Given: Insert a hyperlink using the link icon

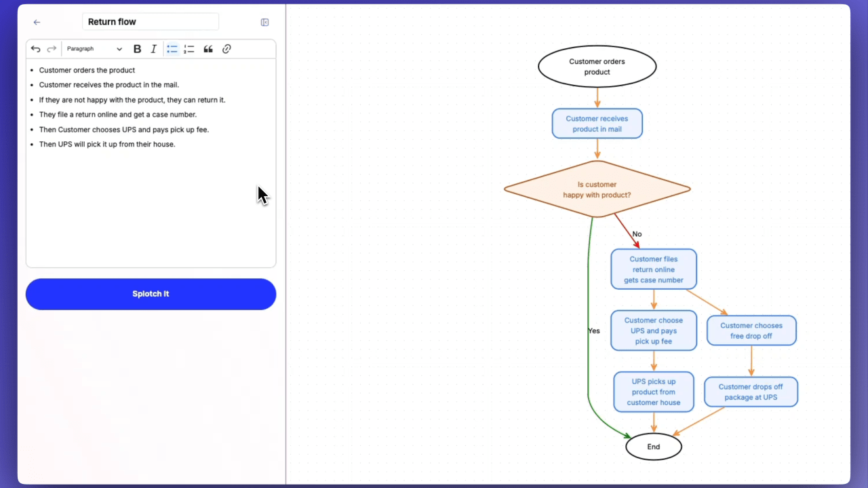Looking at the screenshot, I should click(x=226, y=49).
